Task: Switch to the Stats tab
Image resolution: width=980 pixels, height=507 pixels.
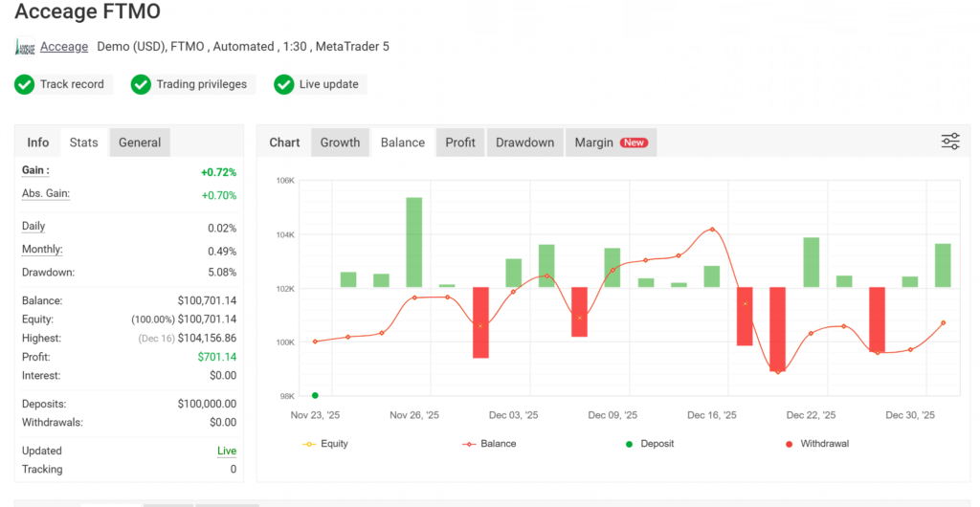Action: (84, 143)
